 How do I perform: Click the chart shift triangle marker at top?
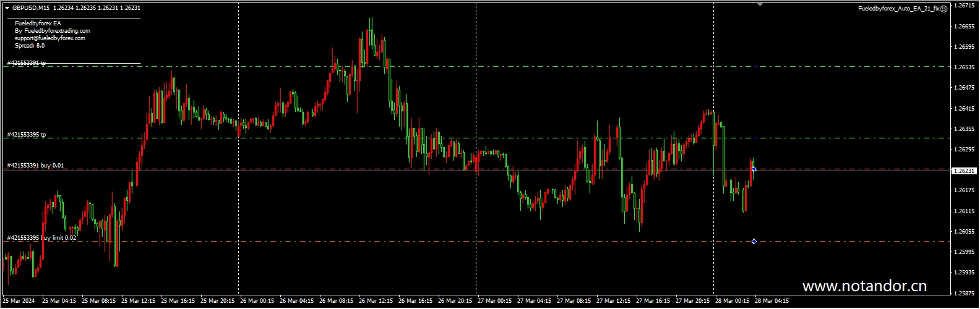[x=760, y=4]
